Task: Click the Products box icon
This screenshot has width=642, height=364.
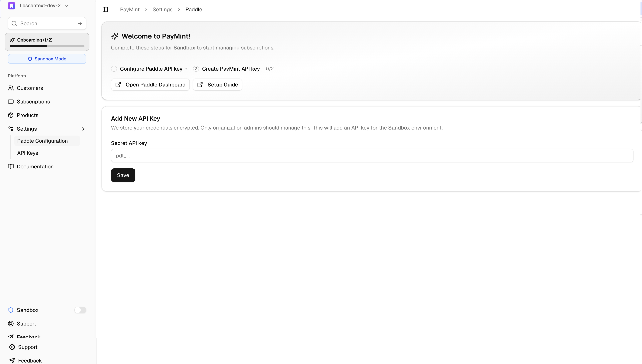Action: (x=11, y=115)
